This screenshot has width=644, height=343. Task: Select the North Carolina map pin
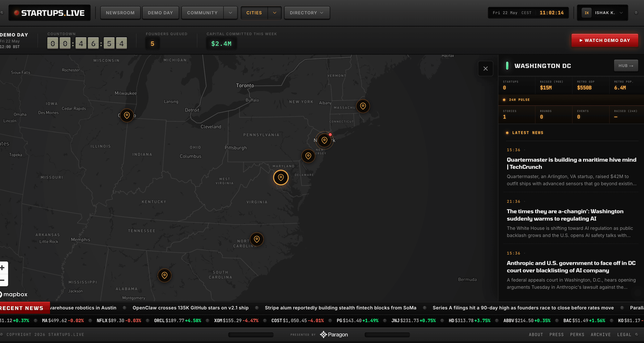[257, 239]
